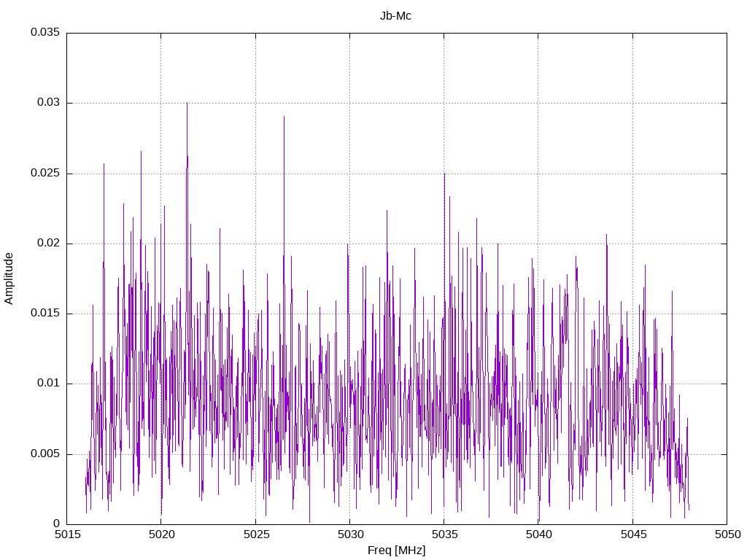
Task: Click the 0.035 y-axis tick label
Action: click(x=45, y=32)
